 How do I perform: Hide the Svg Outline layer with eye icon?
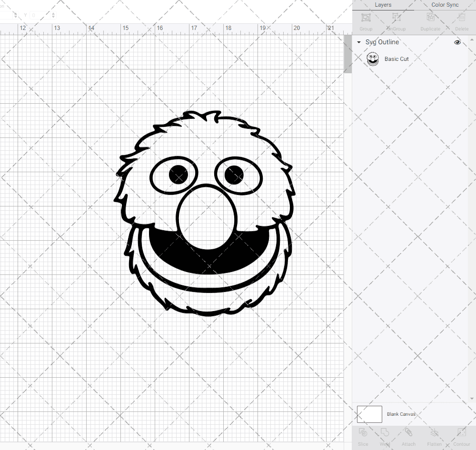coord(457,42)
